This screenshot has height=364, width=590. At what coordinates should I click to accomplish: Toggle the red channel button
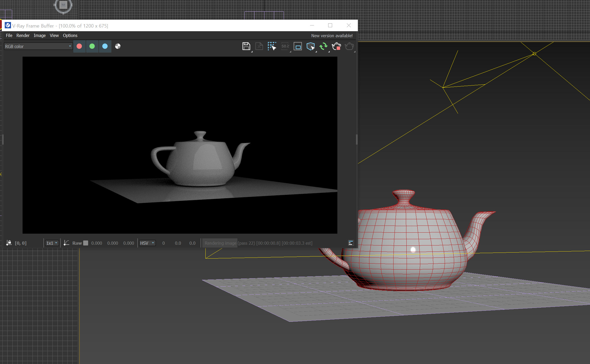tap(79, 46)
